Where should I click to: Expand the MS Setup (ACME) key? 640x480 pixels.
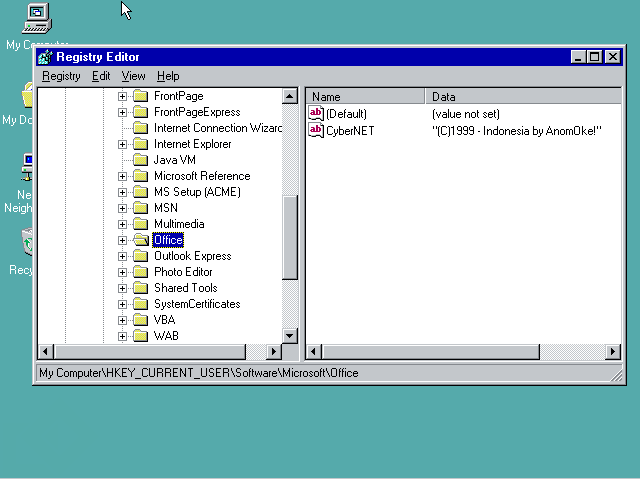click(x=122, y=192)
